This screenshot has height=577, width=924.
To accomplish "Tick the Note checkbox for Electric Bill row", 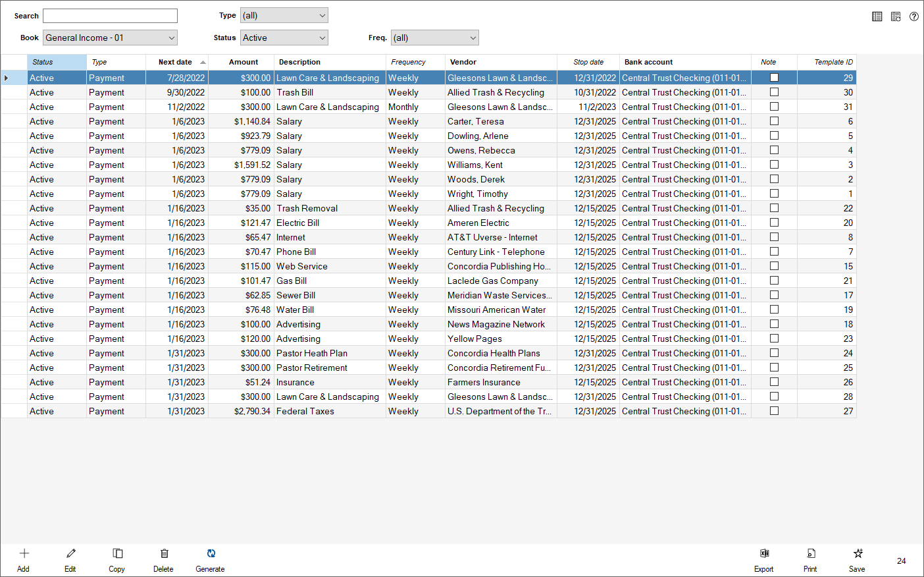I will pos(774,223).
